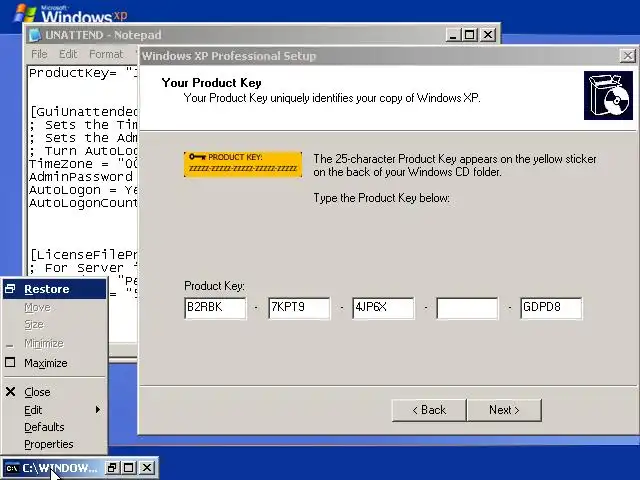Select Restore in the system menu
The width and height of the screenshot is (640, 480).
pyautogui.click(x=54, y=289)
